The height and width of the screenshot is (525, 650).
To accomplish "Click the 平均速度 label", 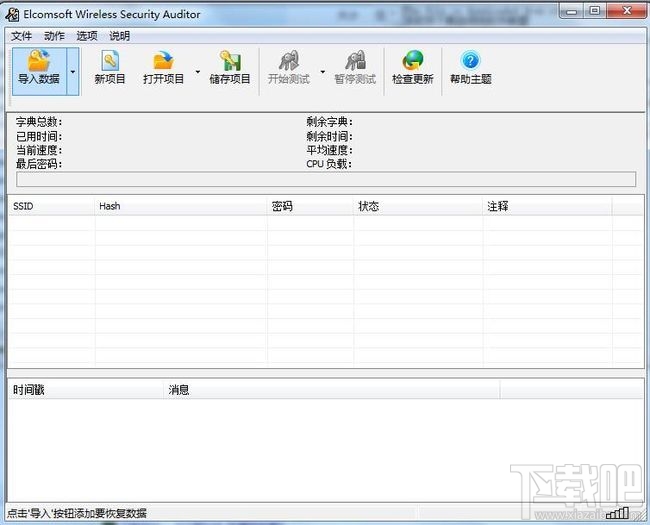I will [330, 150].
